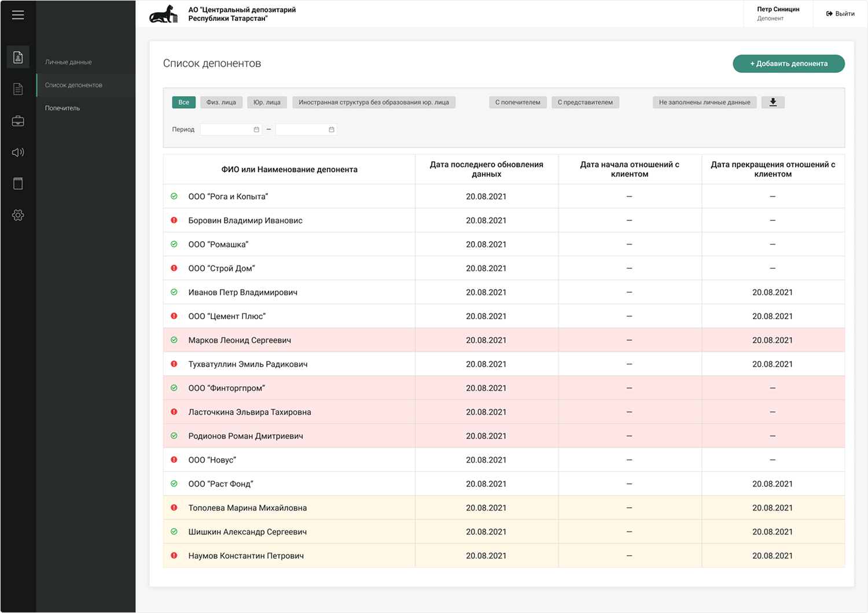Click the "Выйти" logout link
Image resolution: width=868 pixels, height=613 pixels.
click(840, 13)
